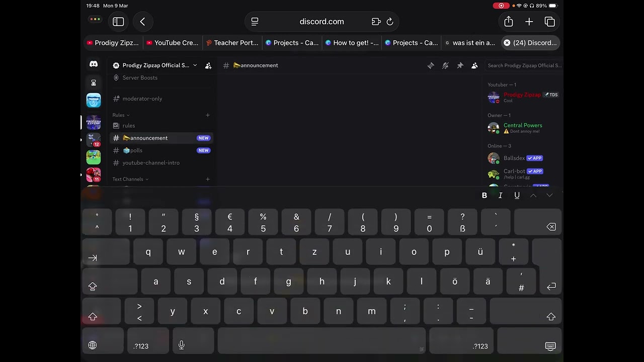Move to next field with down chevron

549,195
